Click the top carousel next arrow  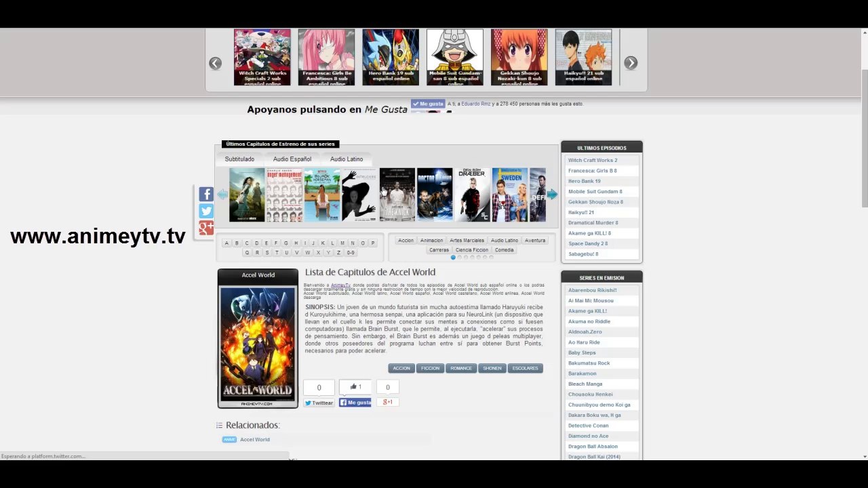tap(631, 63)
